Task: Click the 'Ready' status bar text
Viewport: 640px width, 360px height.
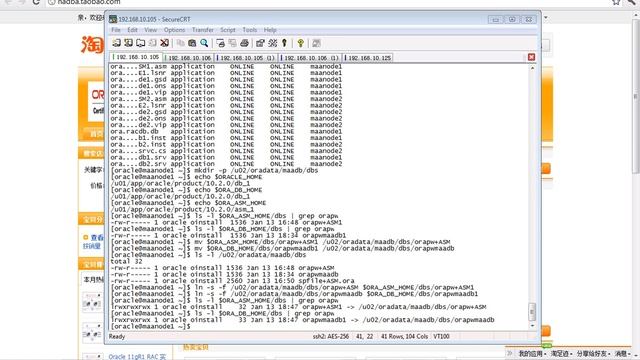Action: [x=117, y=336]
